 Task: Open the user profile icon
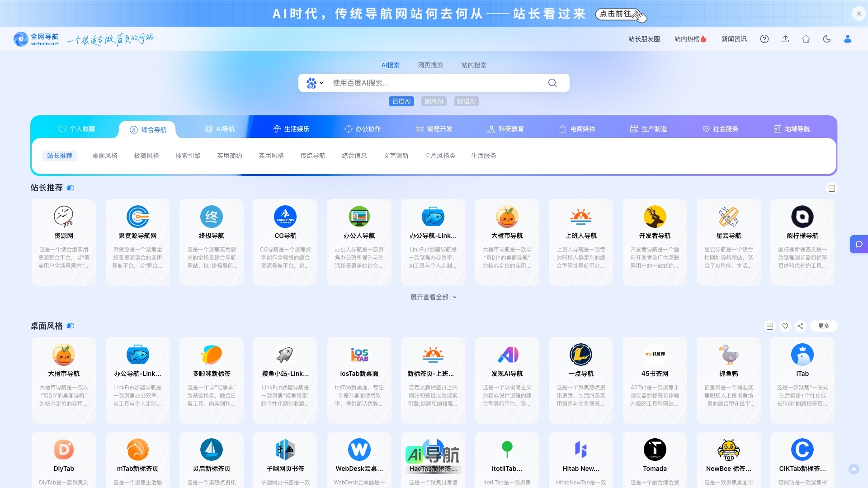[x=848, y=39]
